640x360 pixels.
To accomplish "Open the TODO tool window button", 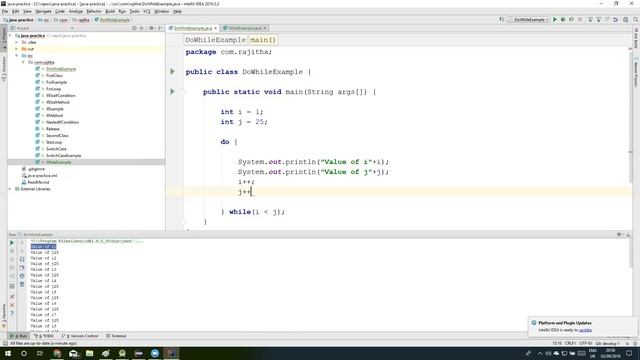I will pos(44,336).
